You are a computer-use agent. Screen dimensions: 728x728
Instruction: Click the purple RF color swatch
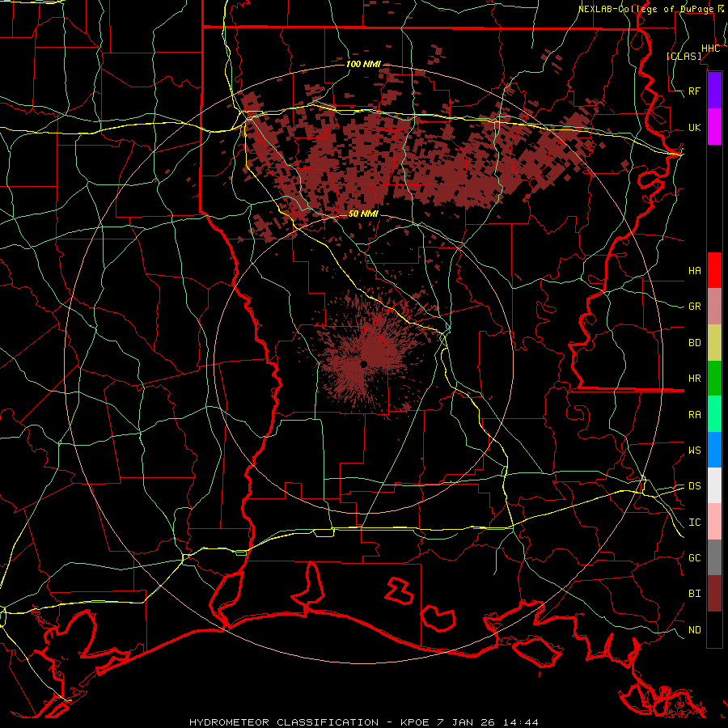click(x=714, y=91)
